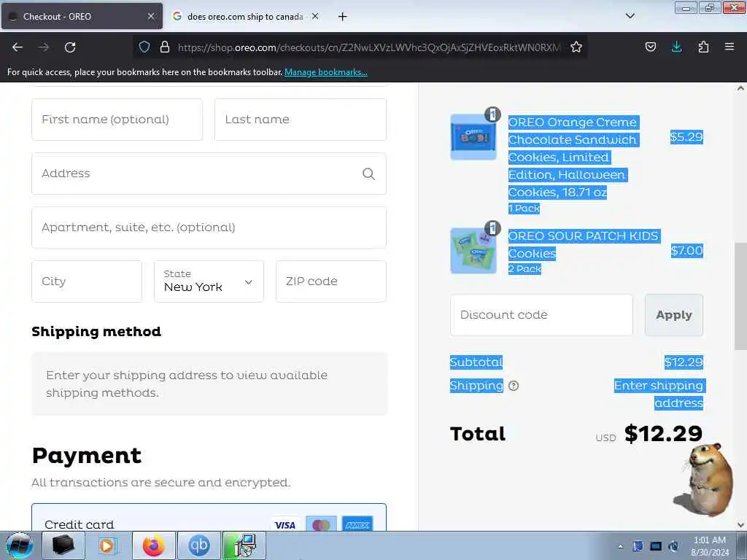
Task: Click the Mastercard logo
Action: click(321, 525)
